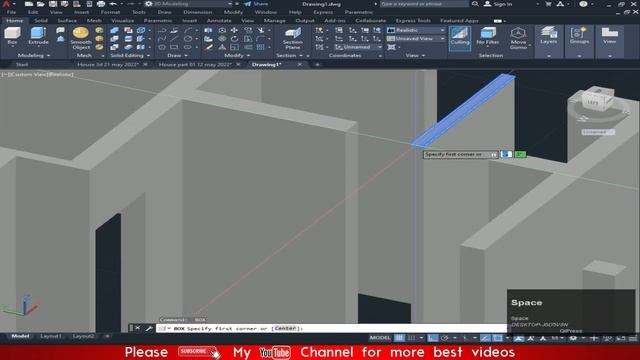
Task: Toggle snap mode in status bar
Action: pos(412,338)
